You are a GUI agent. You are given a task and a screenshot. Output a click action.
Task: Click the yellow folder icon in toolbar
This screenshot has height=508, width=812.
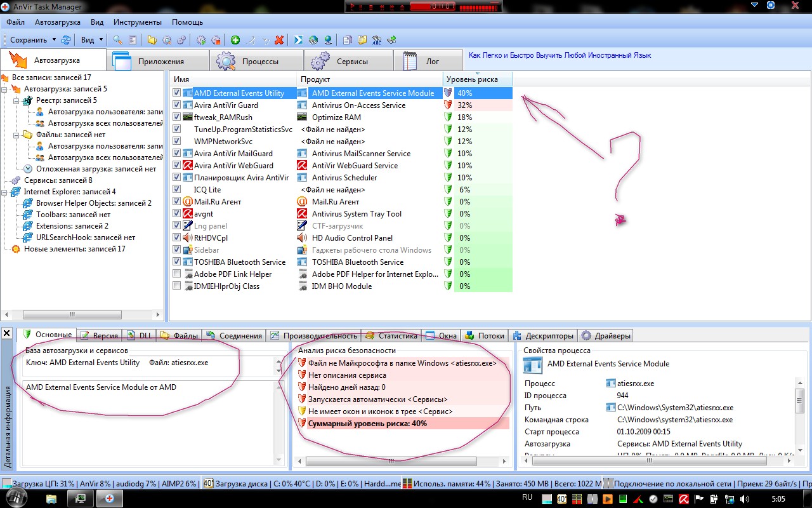[x=152, y=39]
